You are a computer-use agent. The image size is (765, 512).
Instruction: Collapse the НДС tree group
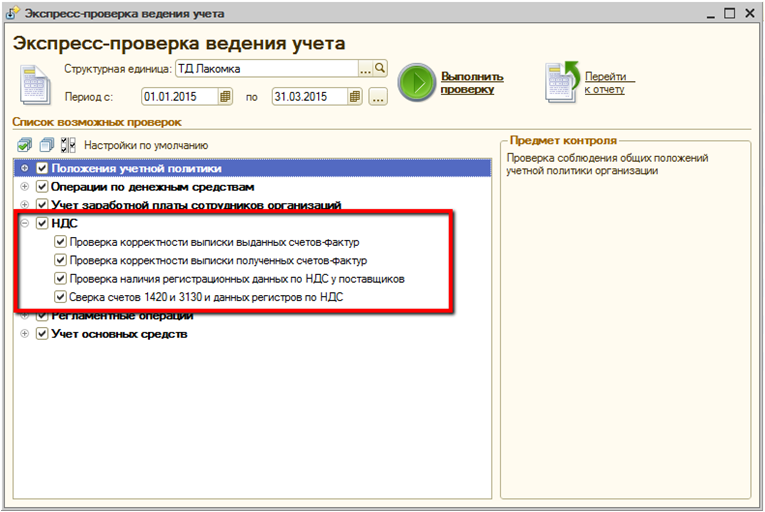25,224
